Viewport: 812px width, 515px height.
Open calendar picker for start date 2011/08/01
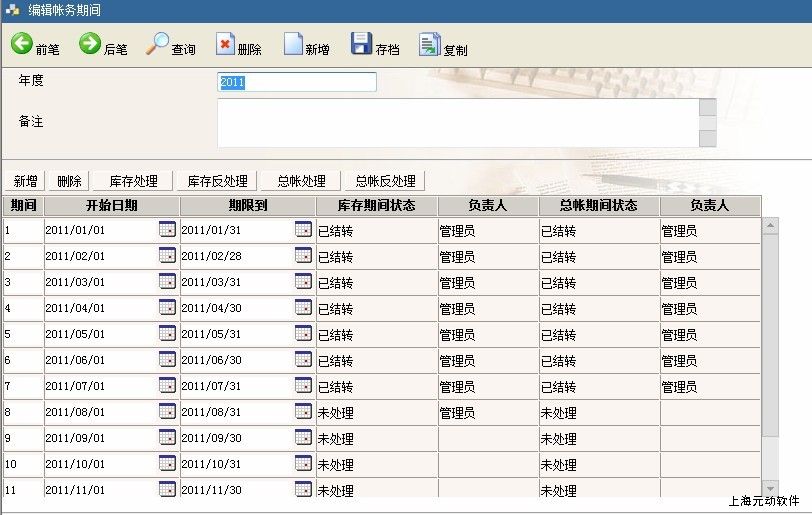click(x=167, y=411)
